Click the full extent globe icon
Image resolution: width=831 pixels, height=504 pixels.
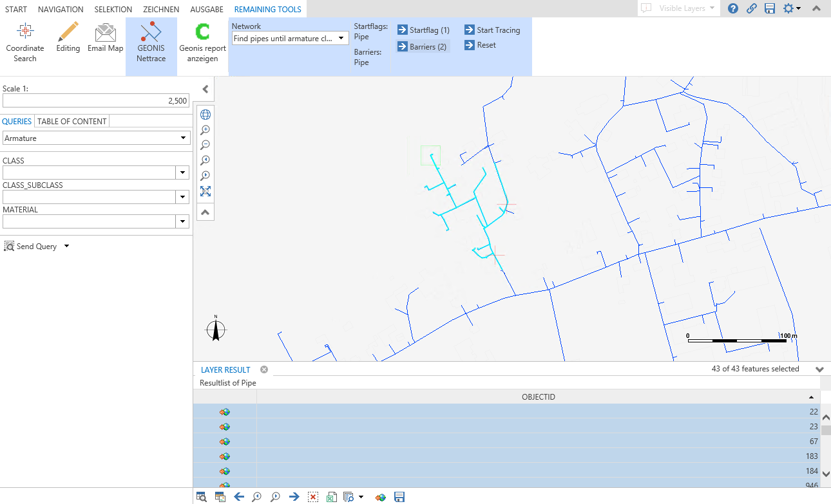(205, 114)
